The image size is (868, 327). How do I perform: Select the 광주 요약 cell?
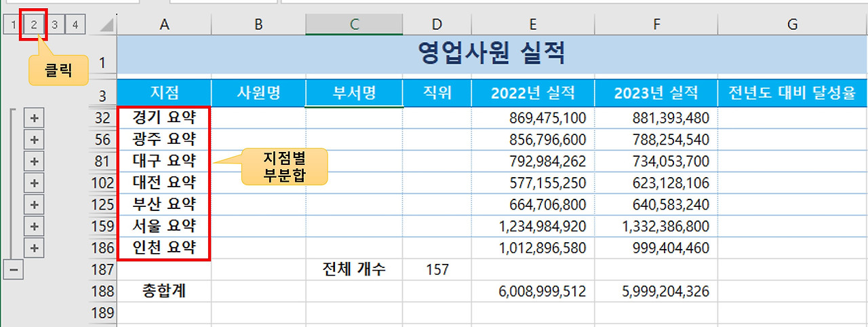[x=164, y=140]
